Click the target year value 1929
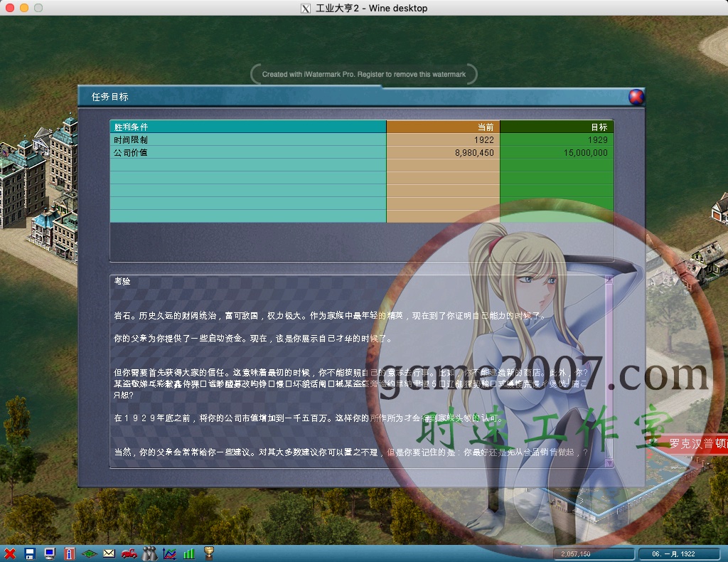Screen dimensions: 728x562 click(x=597, y=140)
